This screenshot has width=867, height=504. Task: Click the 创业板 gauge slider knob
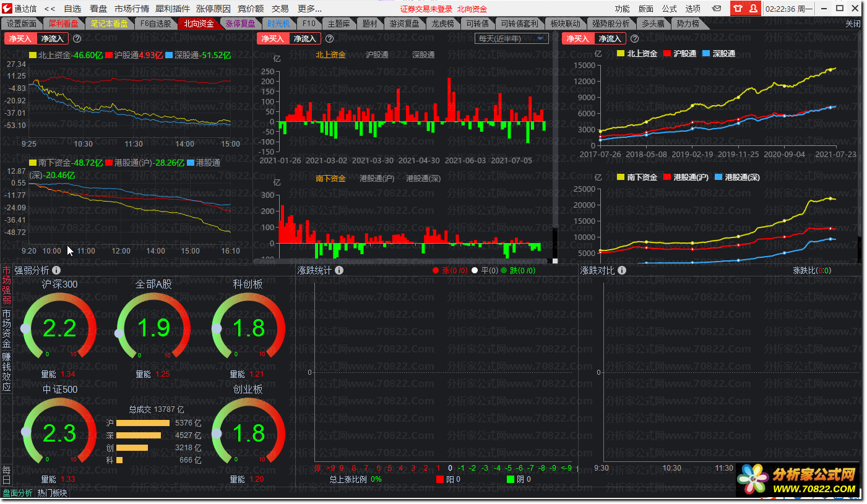pos(216,432)
